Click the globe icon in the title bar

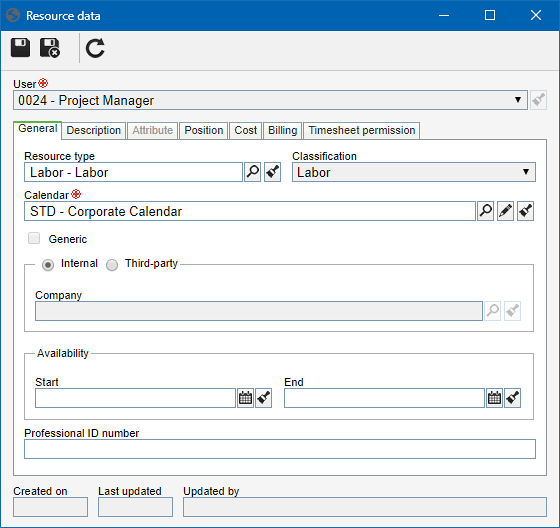[13, 15]
